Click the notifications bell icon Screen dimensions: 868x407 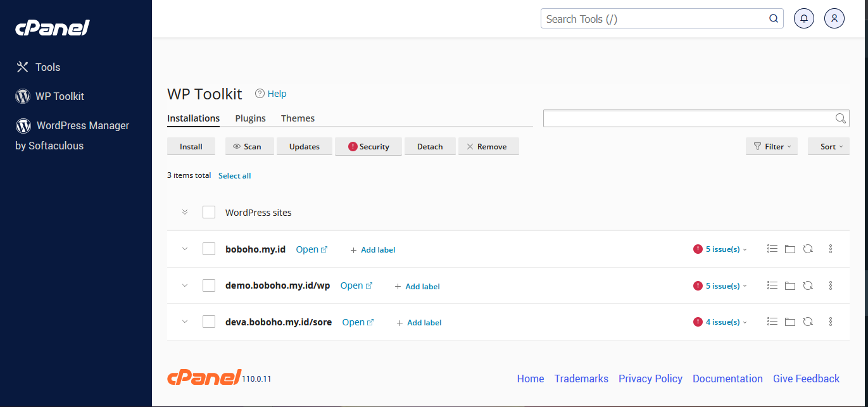pyautogui.click(x=804, y=18)
